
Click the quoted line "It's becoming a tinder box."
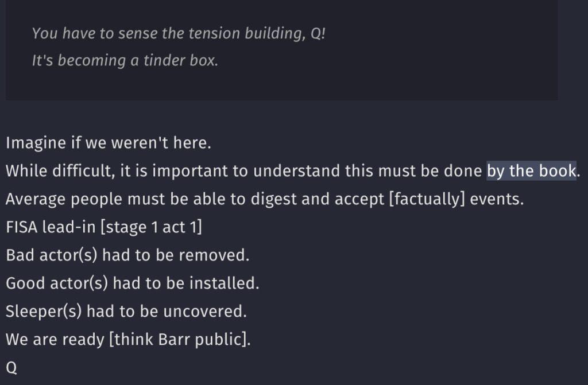pos(125,61)
